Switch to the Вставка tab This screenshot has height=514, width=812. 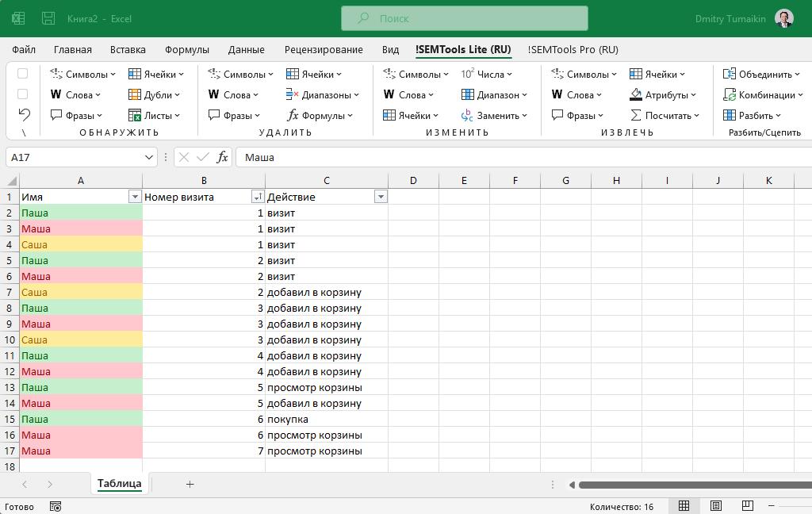tap(128, 50)
